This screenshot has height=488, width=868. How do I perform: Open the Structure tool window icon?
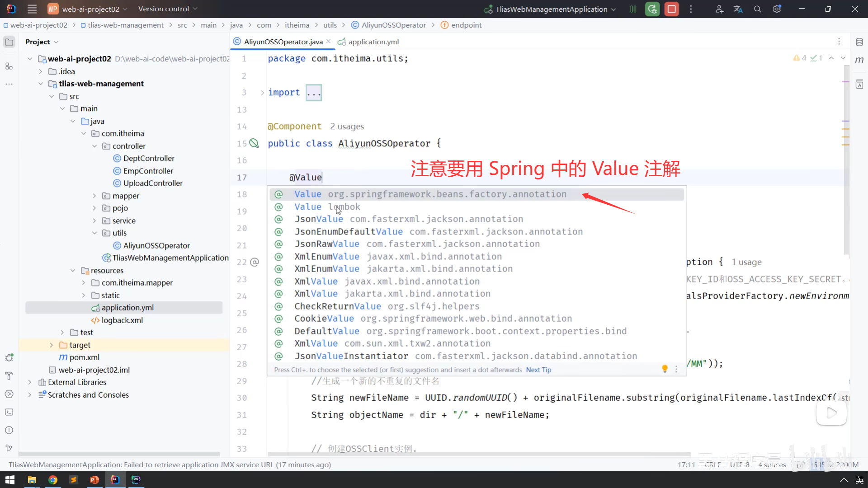pos(9,66)
